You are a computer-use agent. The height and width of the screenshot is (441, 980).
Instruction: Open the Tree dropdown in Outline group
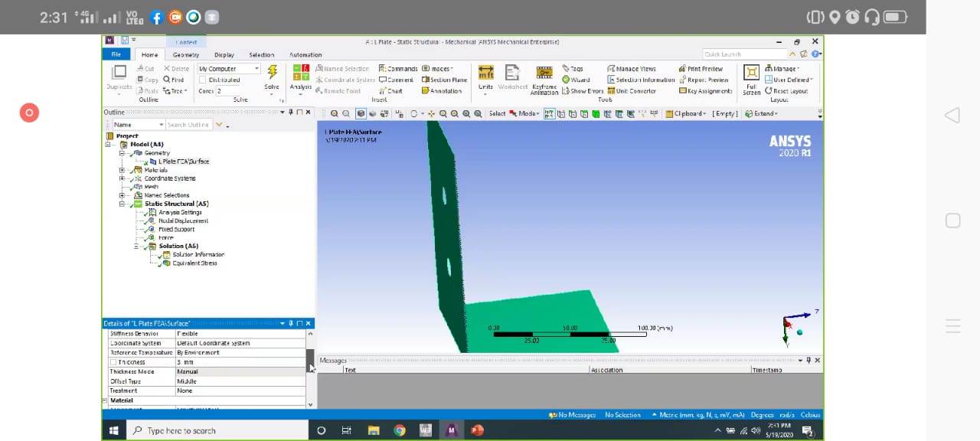click(x=175, y=91)
